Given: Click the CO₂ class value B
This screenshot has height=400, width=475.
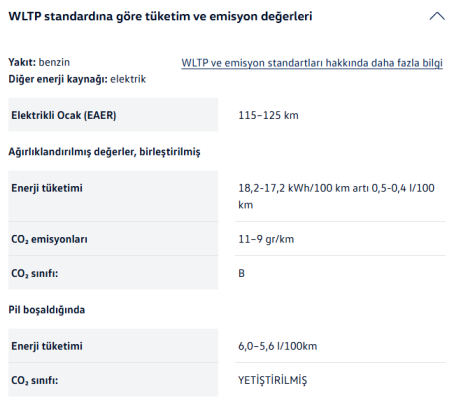Looking at the screenshot, I should tap(241, 273).
